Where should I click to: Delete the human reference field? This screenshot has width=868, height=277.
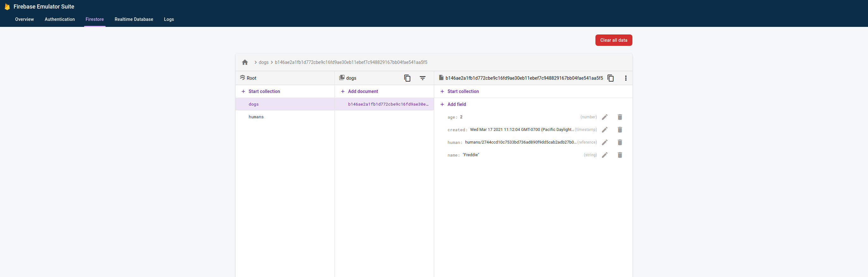[x=620, y=142]
